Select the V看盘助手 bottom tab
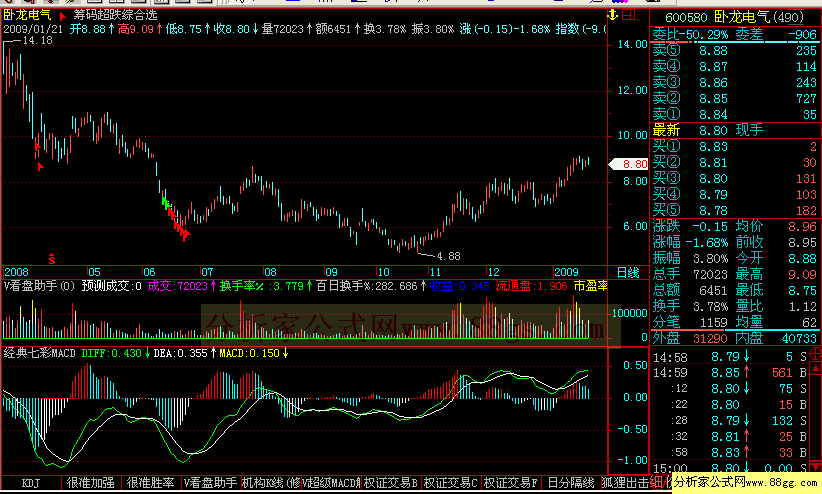Image resolution: width=822 pixels, height=494 pixels. (211, 483)
